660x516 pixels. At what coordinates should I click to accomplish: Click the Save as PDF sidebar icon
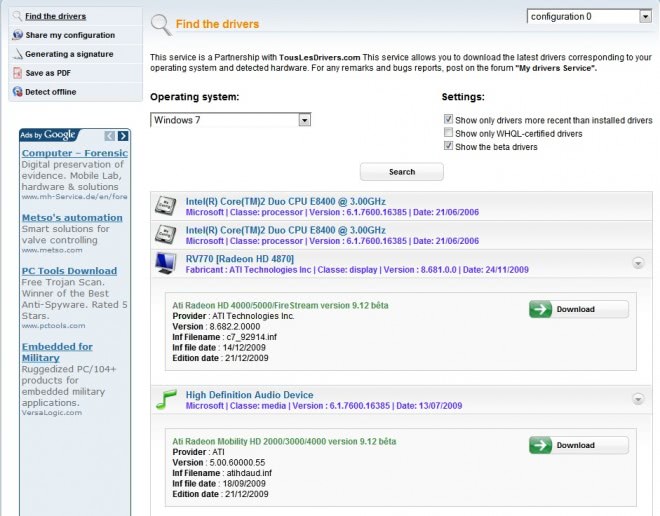(17, 73)
